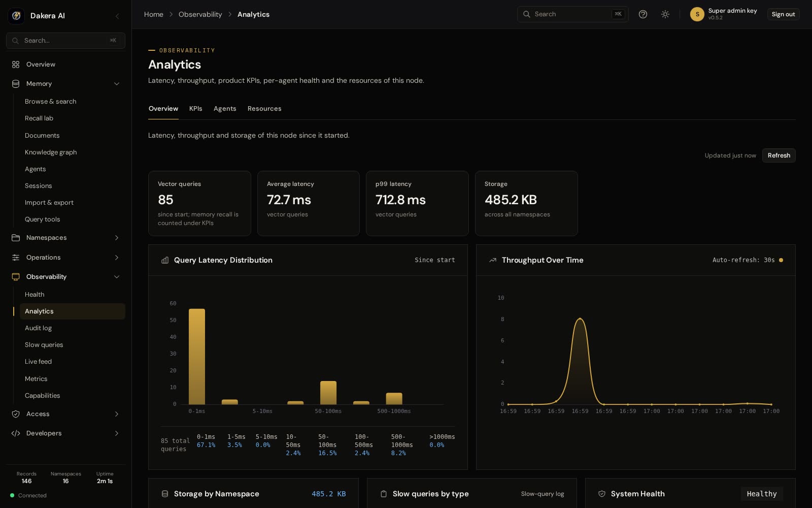
Task: Collapse the sidebar with the arrow icon
Action: 117,16
